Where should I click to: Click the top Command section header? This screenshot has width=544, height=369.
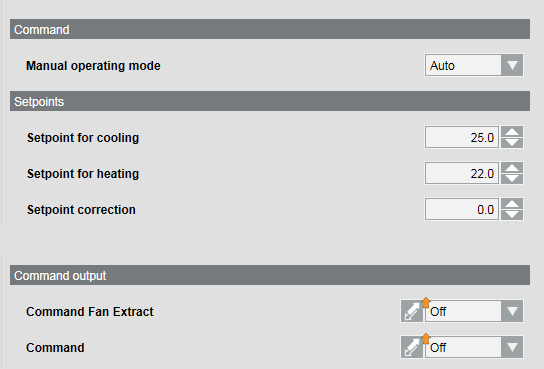(270, 29)
